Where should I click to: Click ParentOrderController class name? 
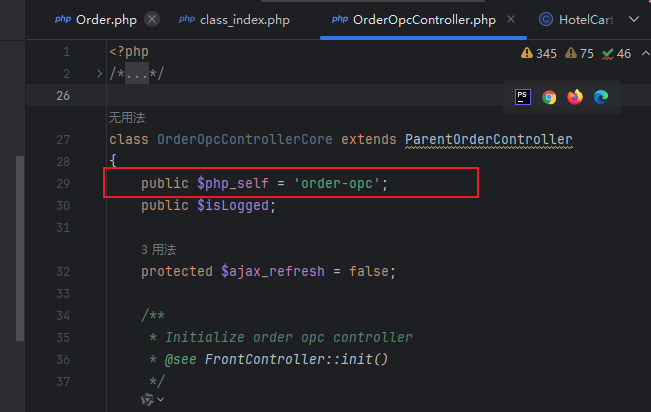(489, 140)
